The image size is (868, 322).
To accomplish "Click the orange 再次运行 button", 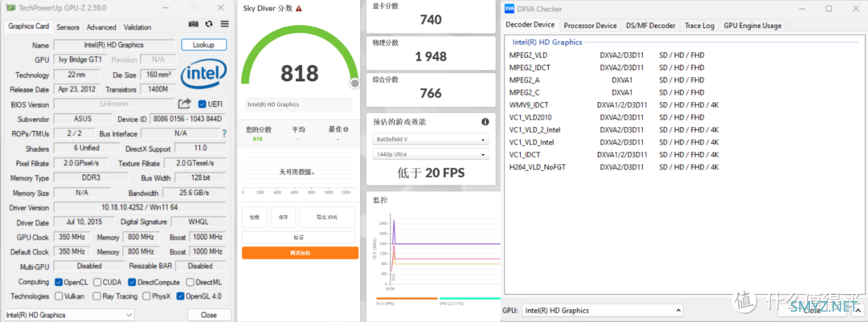I will tap(300, 253).
